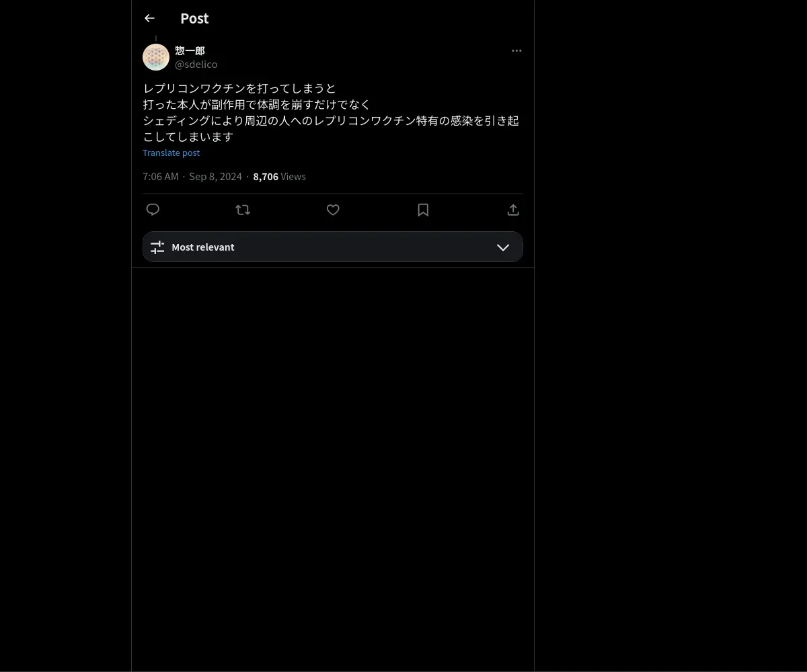
Task: Open the share upload icon
Action: tap(513, 210)
